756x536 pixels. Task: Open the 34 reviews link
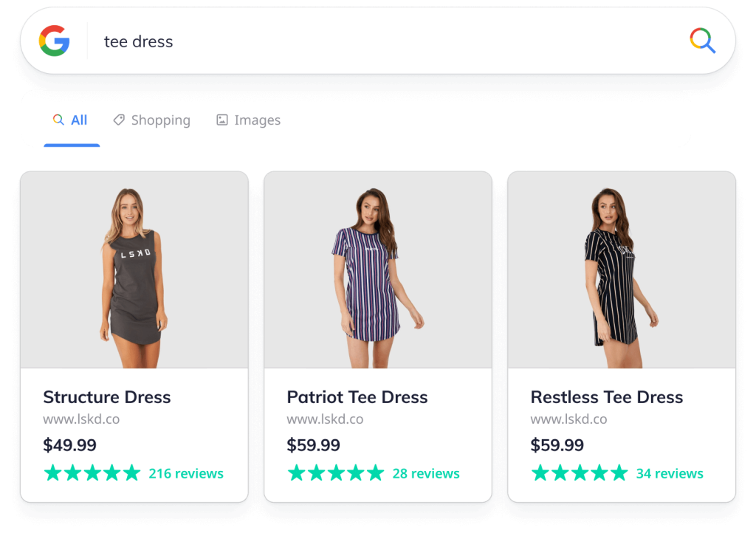point(670,473)
